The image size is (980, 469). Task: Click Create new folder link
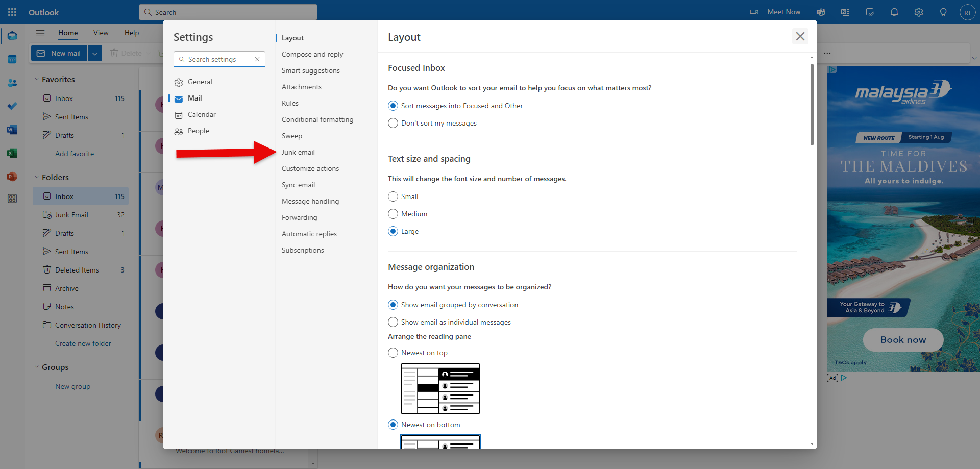[83, 343]
